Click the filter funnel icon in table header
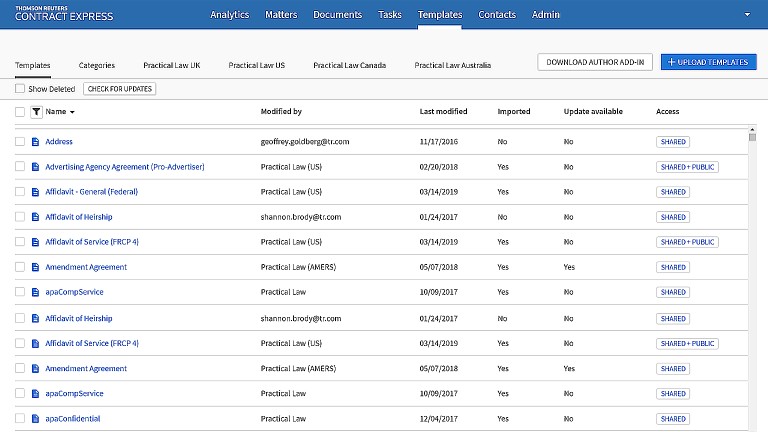768x432 pixels. coord(36,112)
